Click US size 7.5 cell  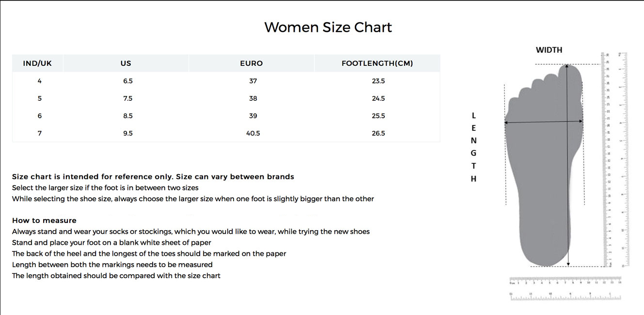(128, 98)
